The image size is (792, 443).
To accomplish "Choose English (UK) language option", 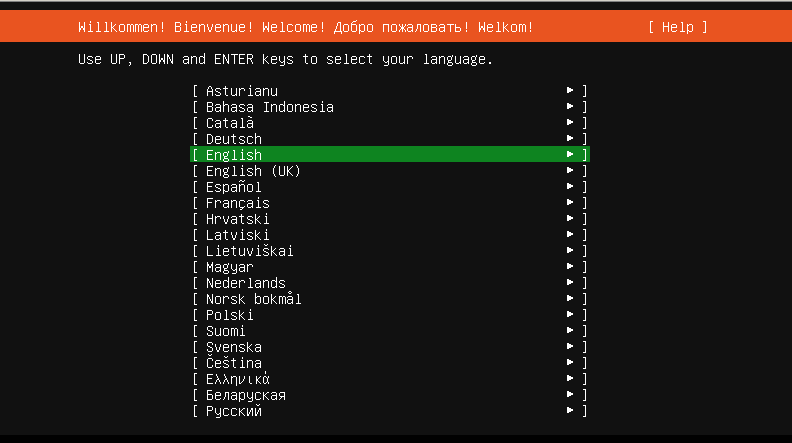I will click(253, 171).
